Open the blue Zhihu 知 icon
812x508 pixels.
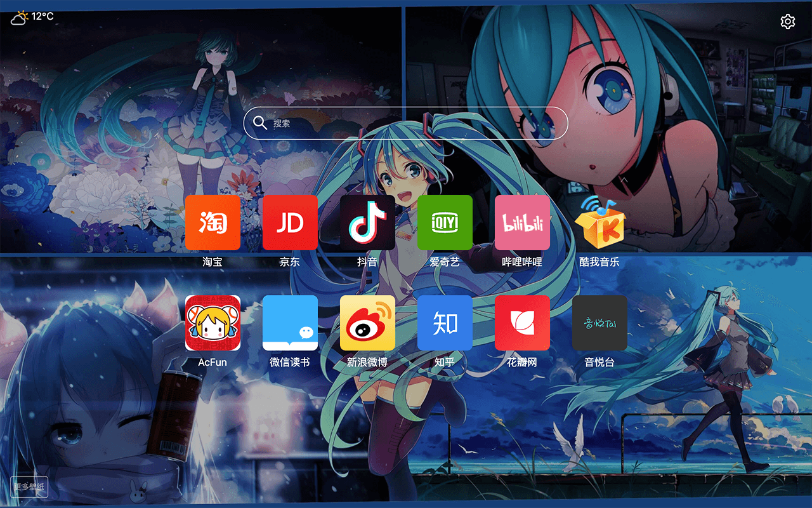pos(445,323)
